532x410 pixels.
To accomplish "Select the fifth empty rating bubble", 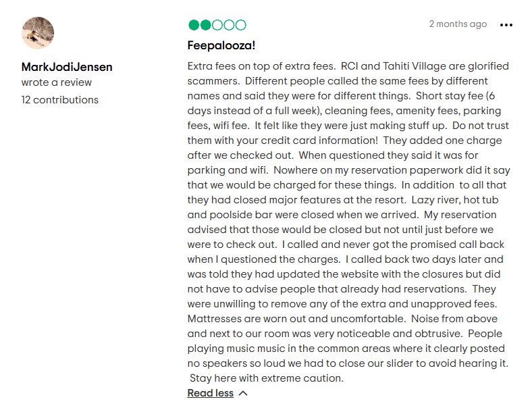I will (x=240, y=25).
